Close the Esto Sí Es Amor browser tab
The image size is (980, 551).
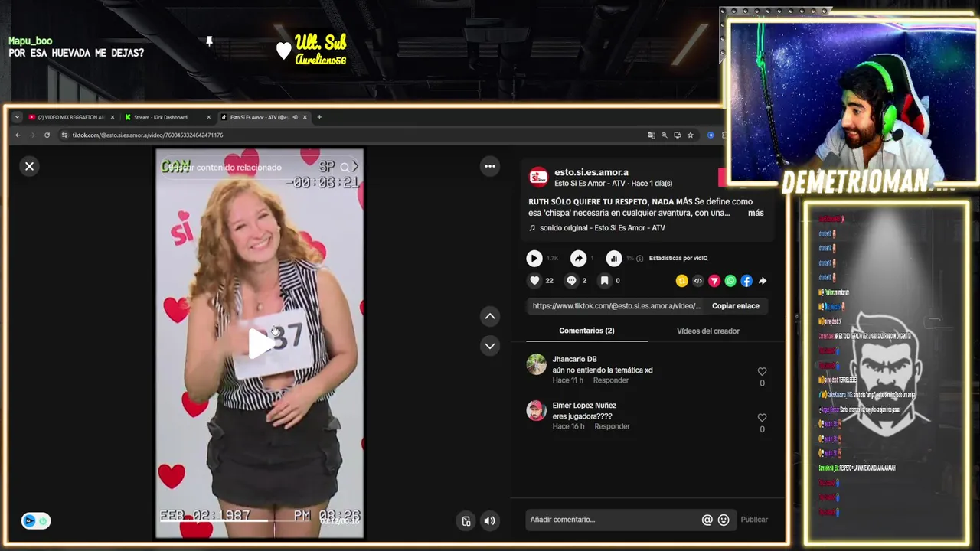305,117
